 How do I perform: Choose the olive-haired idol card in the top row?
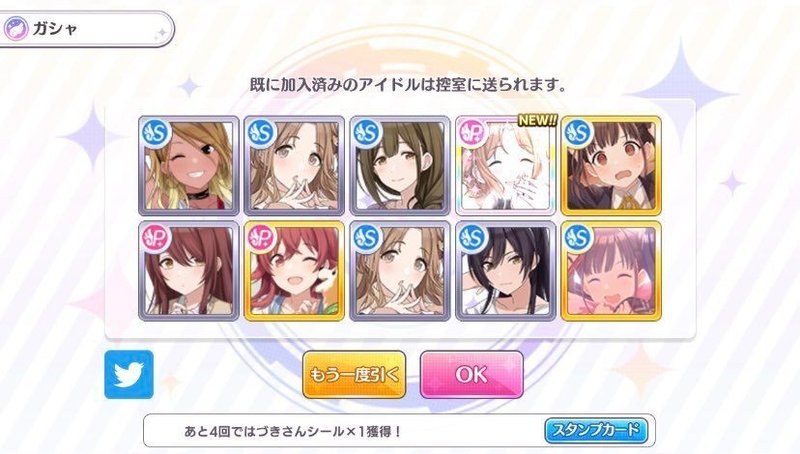click(x=400, y=166)
